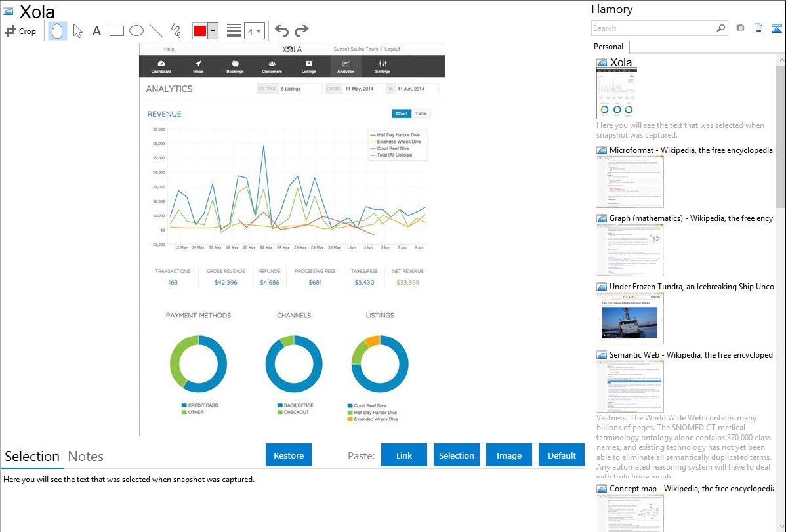Screen dimensions: 786x532
Task: Toggle the revenue Table view
Action: pos(421,114)
